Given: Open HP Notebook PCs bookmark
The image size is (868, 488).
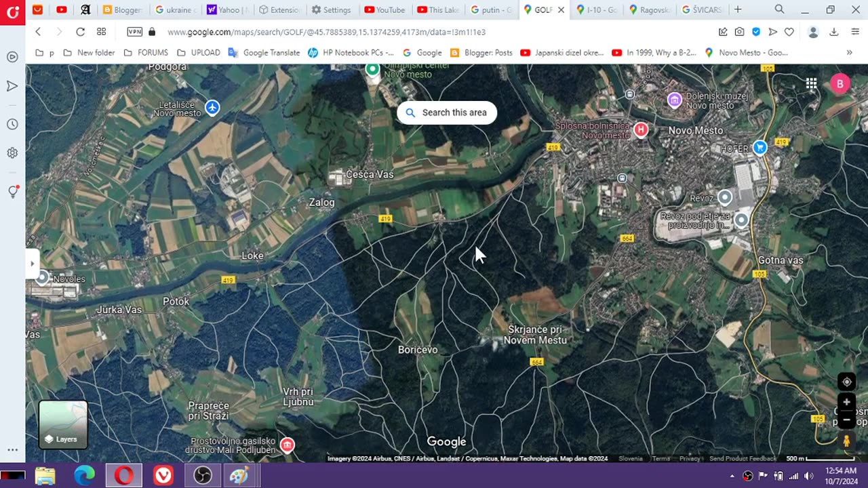Looking at the screenshot, I should pyautogui.click(x=351, y=52).
